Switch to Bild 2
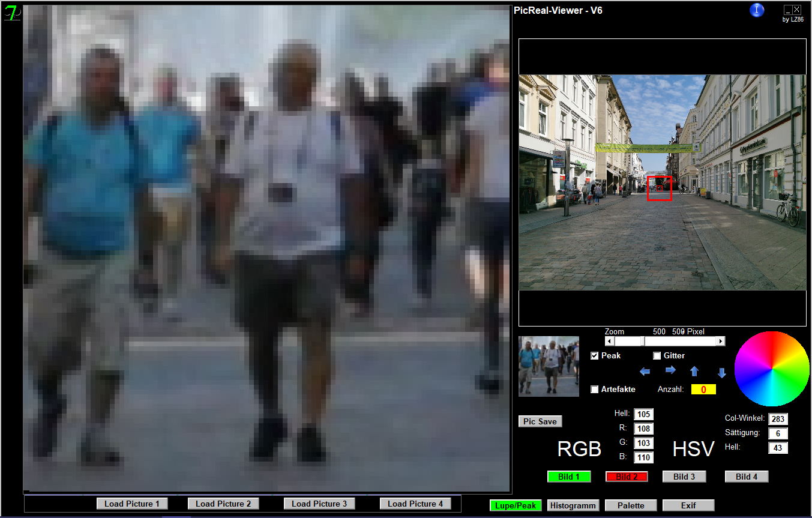This screenshot has height=518, width=812. pos(627,477)
